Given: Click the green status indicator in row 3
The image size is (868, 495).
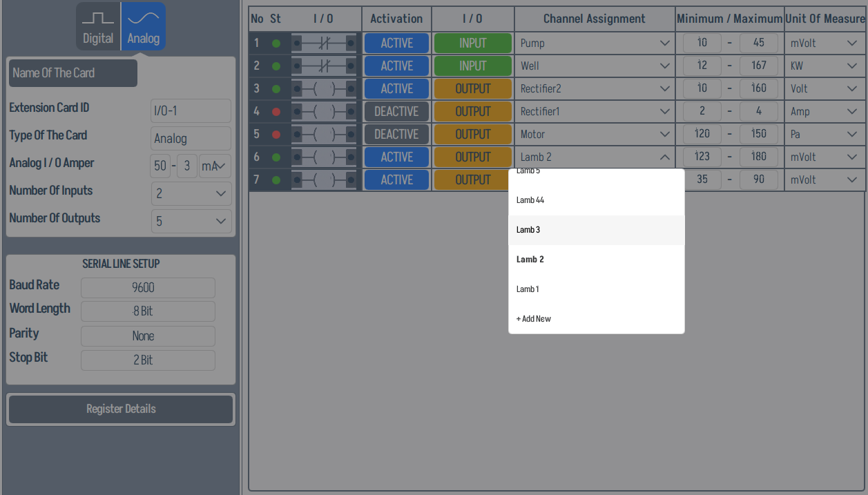Looking at the screenshot, I should pos(276,89).
